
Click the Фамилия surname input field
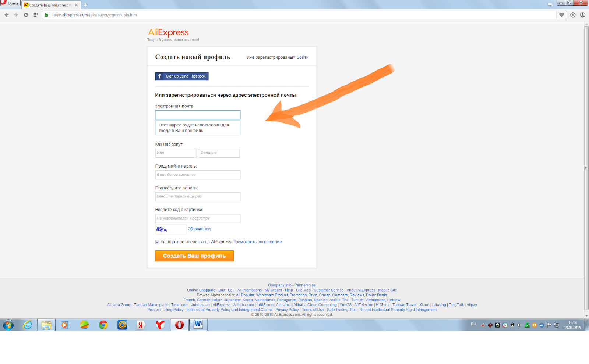219,153
